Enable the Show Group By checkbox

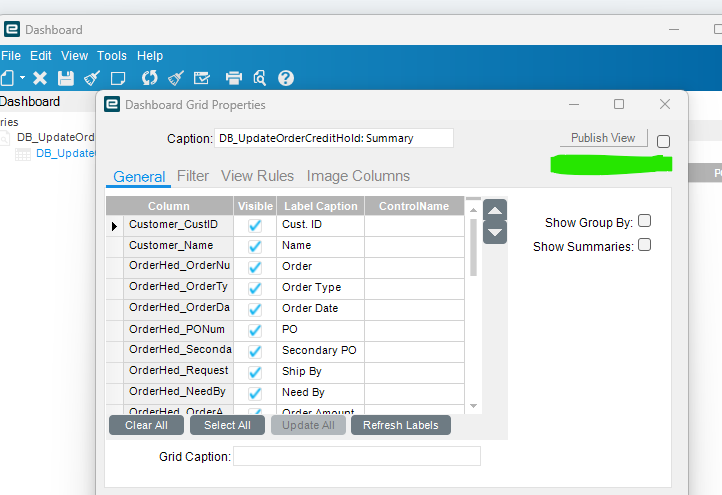[x=645, y=222]
